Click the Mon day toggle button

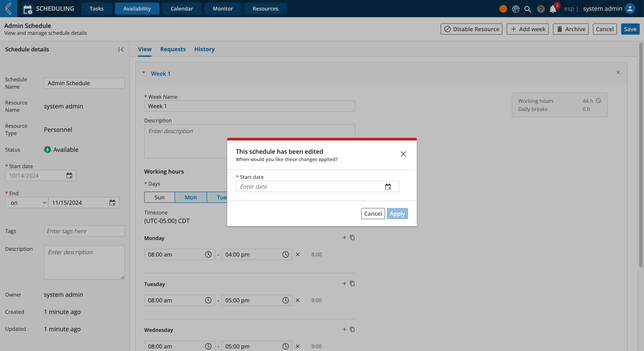point(190,197)
